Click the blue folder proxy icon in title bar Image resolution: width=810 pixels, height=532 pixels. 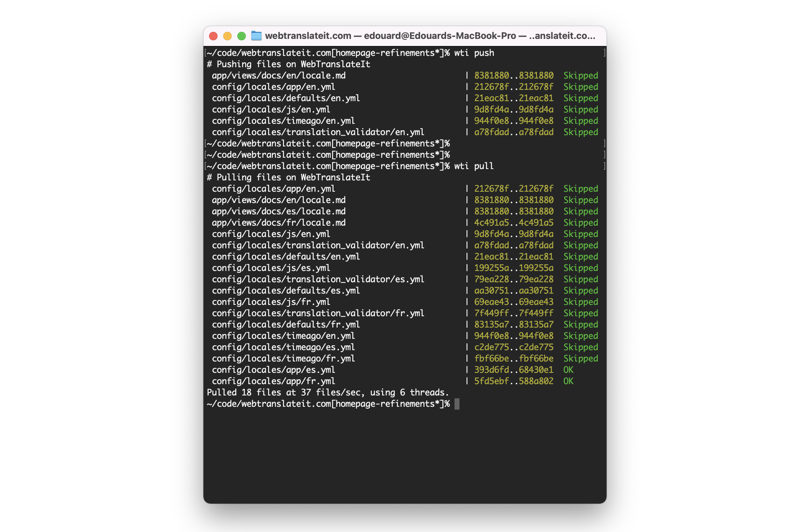pos(256,36)
